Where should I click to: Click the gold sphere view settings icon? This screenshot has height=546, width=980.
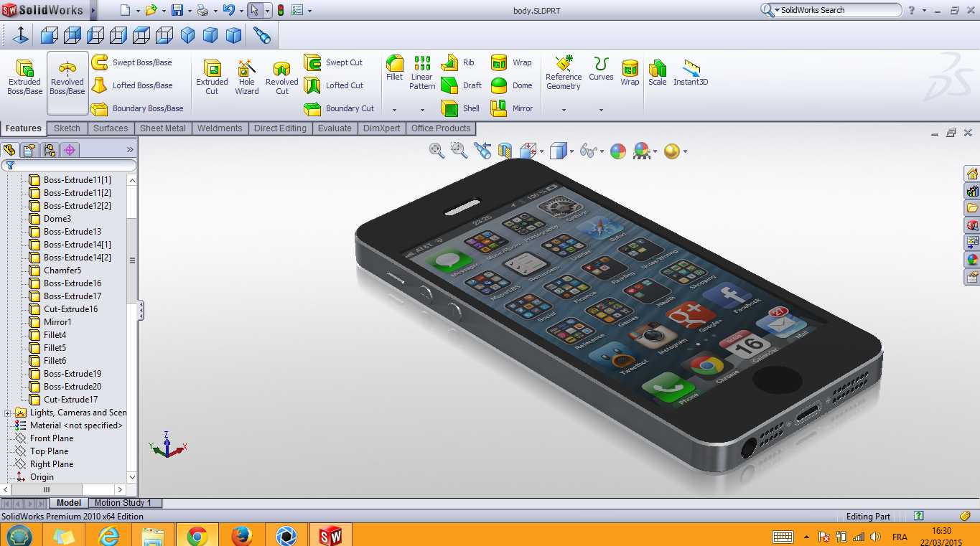pos(671,151)
